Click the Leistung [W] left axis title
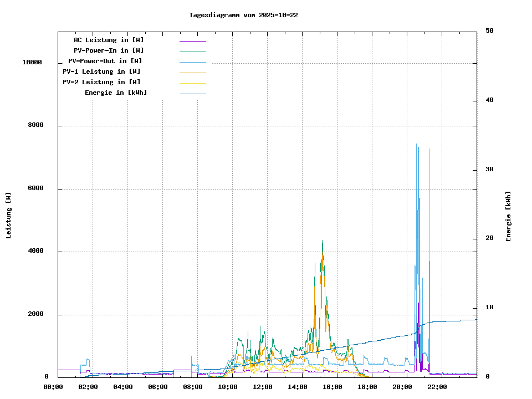Screen dimensions: 532x399 coord(8,215)
